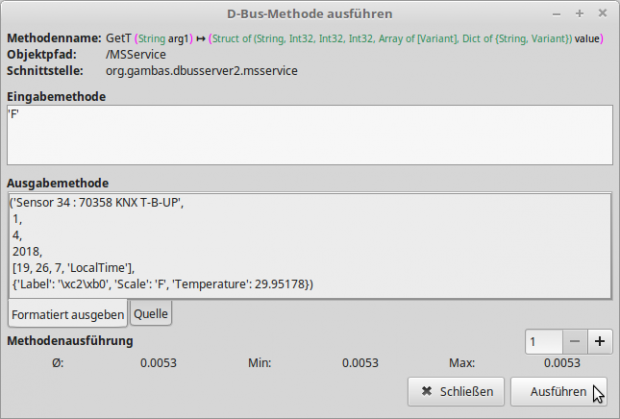Click the X icon on Schließen button

click(427, 392)
